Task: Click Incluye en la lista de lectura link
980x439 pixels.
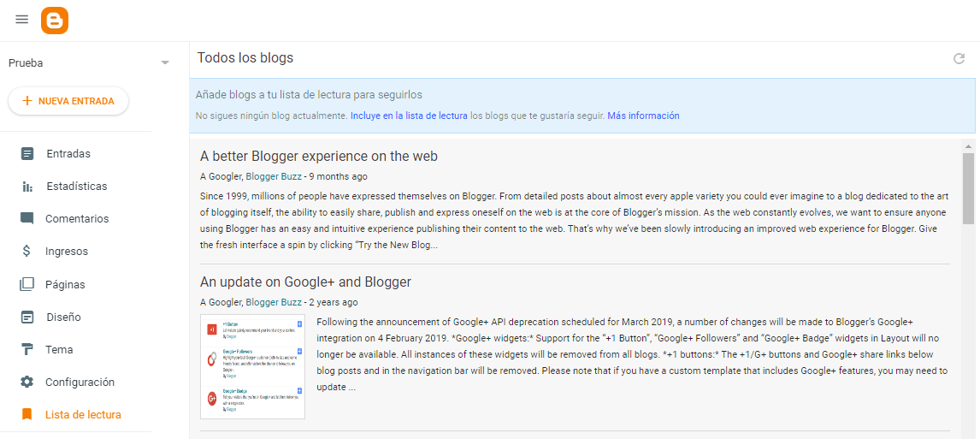Action: 409,116
